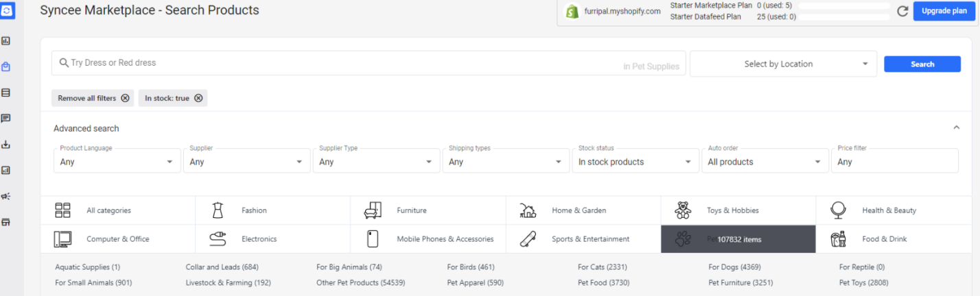Remove the 'In stock: true' filter chip

coord(198,98)
